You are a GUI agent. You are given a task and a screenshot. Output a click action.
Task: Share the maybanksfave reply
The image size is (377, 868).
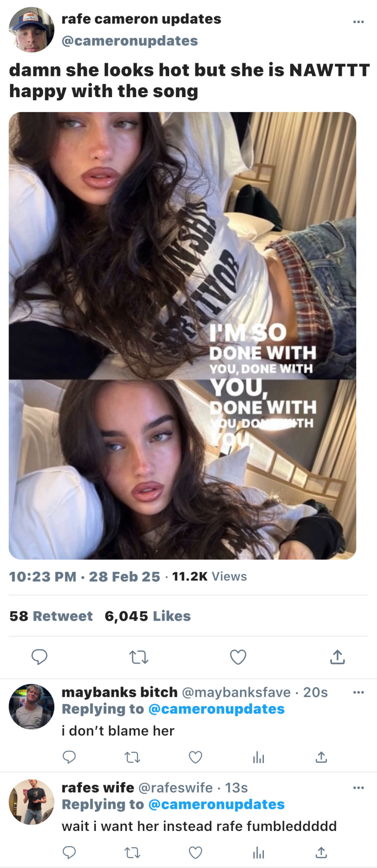click(321, 757)
